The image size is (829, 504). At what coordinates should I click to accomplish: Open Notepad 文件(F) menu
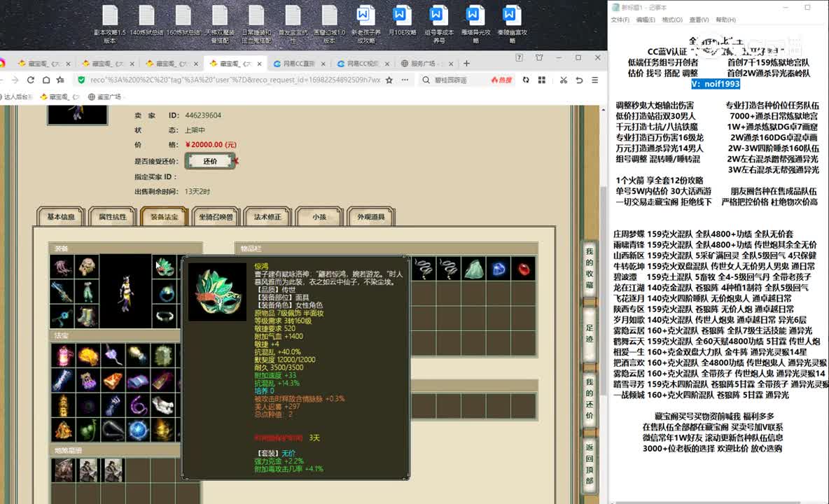click(x=620, y=20)
